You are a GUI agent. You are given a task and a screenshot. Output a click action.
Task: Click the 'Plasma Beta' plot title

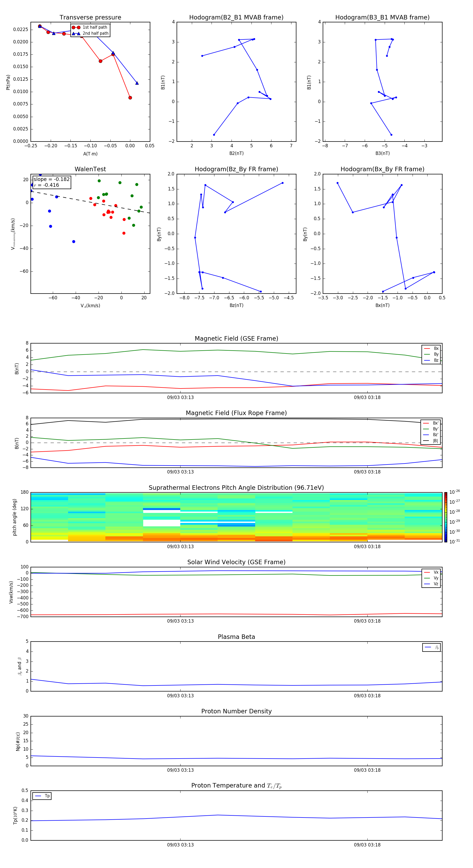pos(236,637)
